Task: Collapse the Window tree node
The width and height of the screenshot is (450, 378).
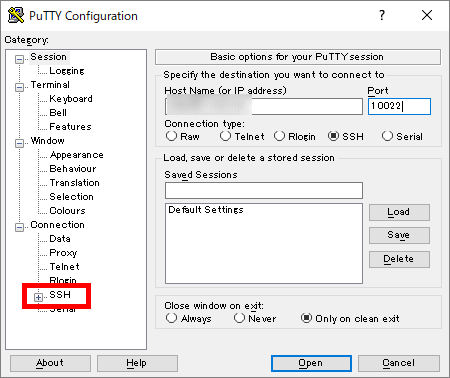Action: (x=19, y=143)
